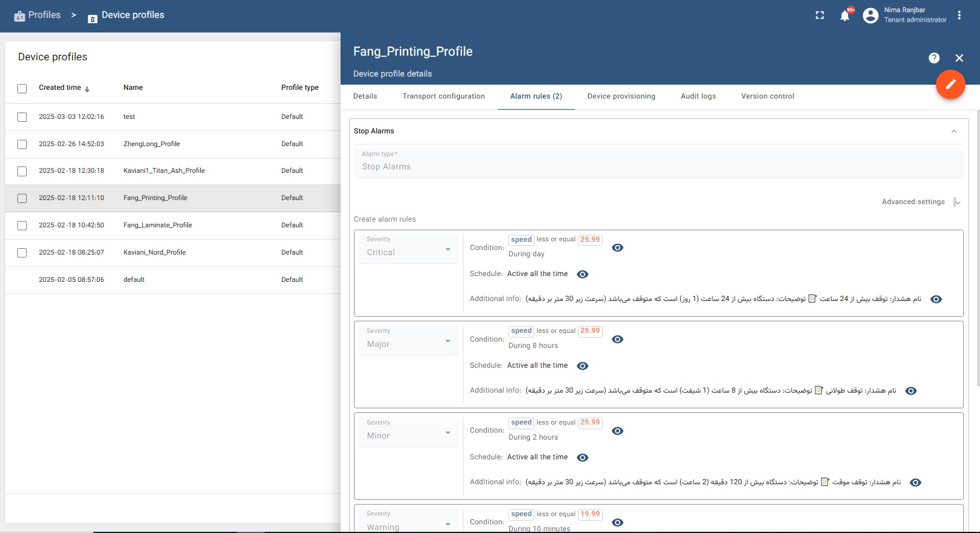Close the Fang_Printing_Profile details panel

click(x=959, y=57)
